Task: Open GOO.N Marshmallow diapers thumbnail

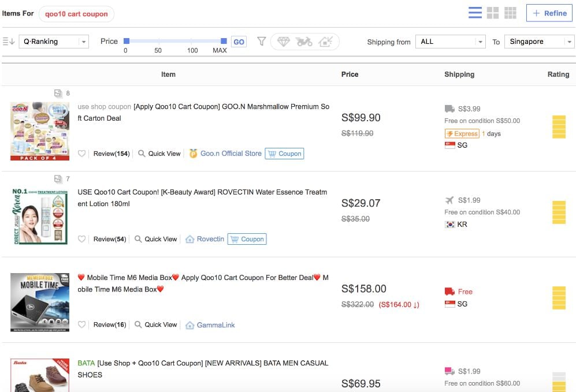Action: 40,131
